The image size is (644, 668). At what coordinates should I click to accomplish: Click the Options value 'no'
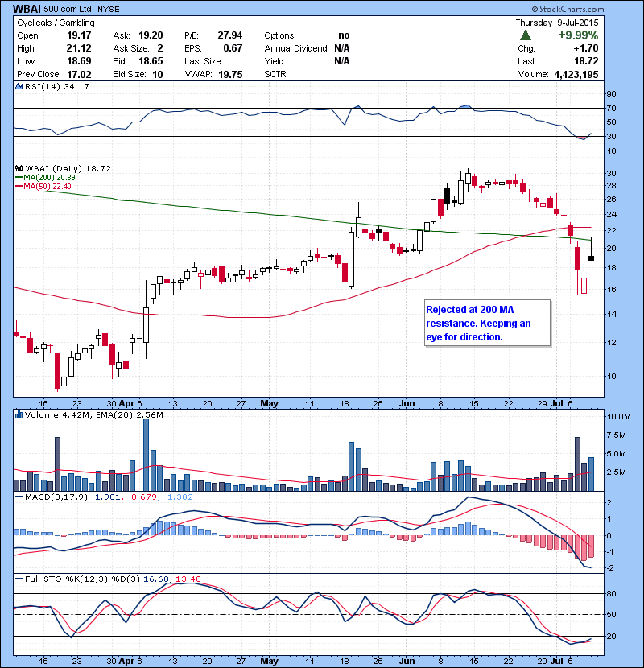coord(344,35)
